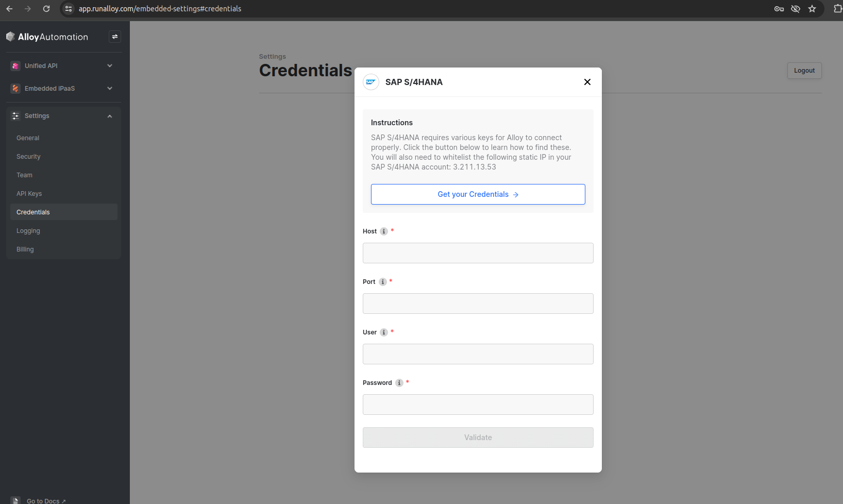
Task: Close the SAP S/4HANA dialog
Action: click(x=587, y=82)
